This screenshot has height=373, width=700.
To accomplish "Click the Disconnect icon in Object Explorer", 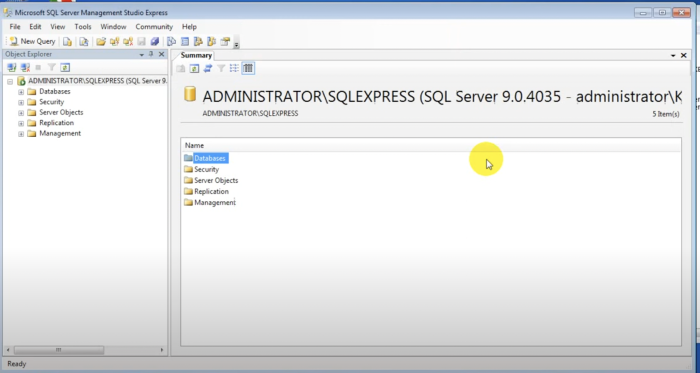I will (x=25, y=68).
